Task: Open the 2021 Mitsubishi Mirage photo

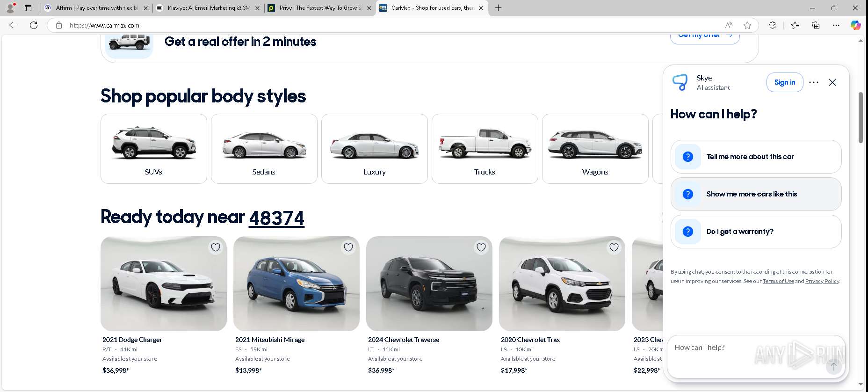Action: point(297,283)
